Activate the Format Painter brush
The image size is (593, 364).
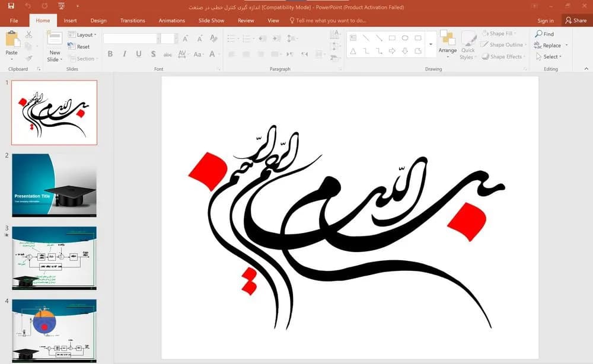coord(28,58)
